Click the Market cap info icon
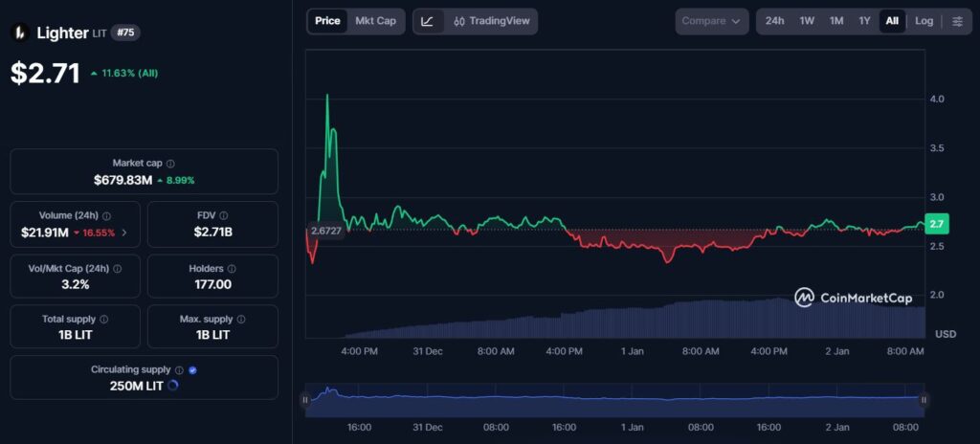The height and width of the screenshot is (444, 980). [x=170, y=164]
